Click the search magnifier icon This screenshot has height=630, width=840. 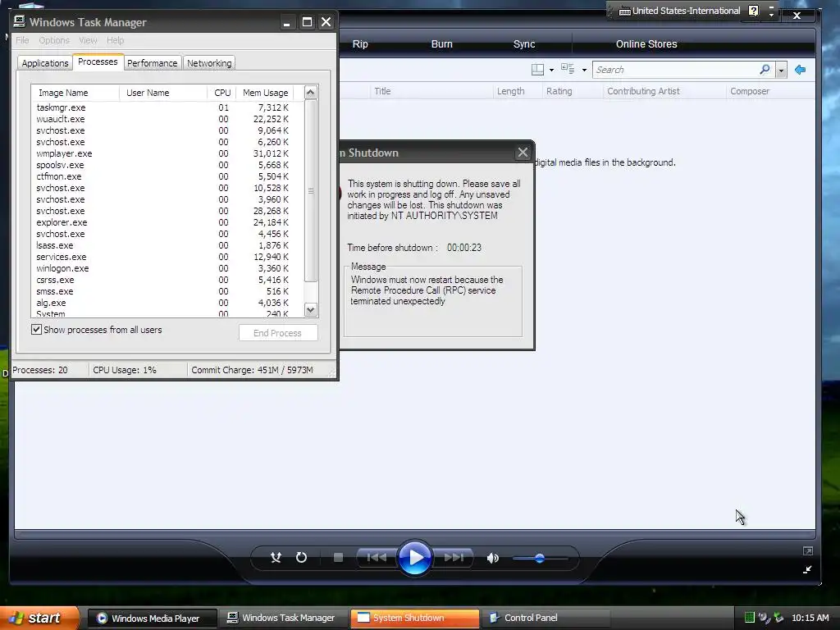tap(765, 70)
